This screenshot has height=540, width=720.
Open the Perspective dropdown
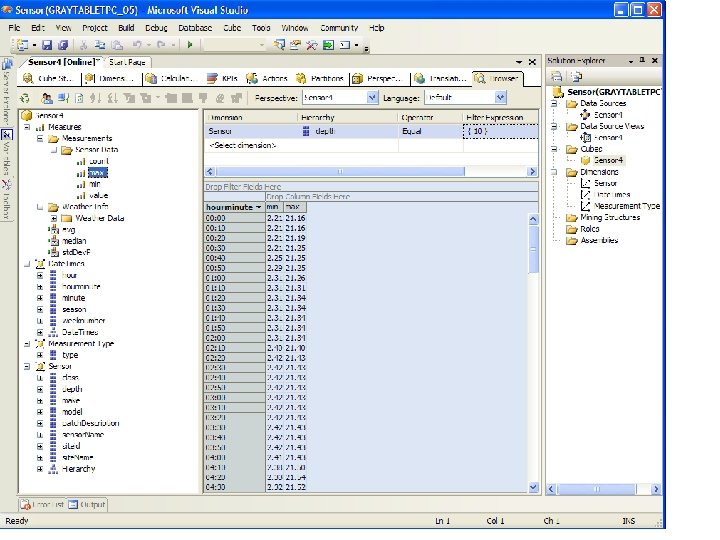(x=372, y=98)
